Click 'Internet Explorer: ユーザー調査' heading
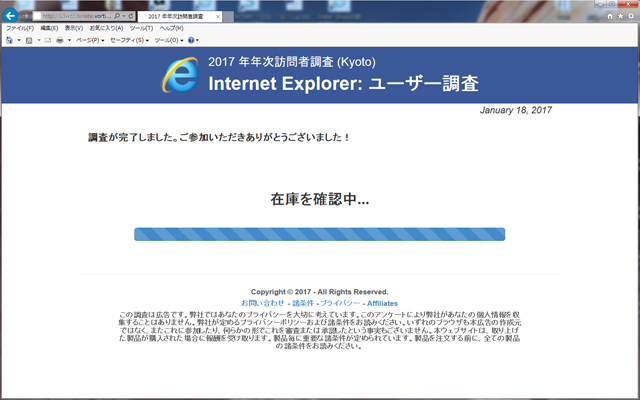Screen dimensions: 640x400 (x=343, y=84)
